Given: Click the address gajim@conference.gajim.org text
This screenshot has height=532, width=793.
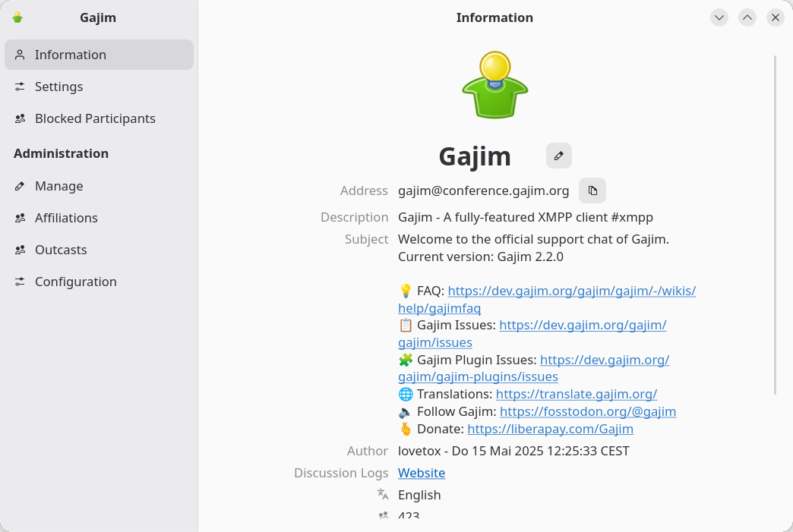Looking at the screenshot, I should [x=484, y=190].
